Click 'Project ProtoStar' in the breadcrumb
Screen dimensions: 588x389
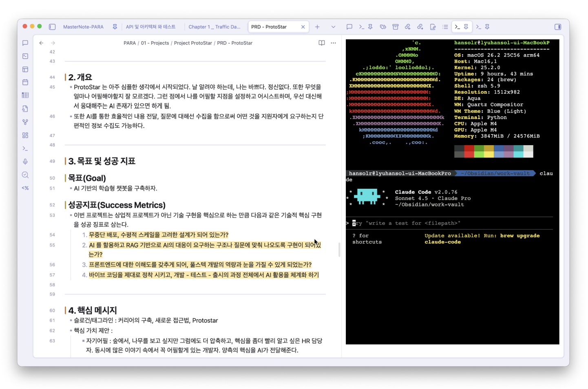coord(193,43)
